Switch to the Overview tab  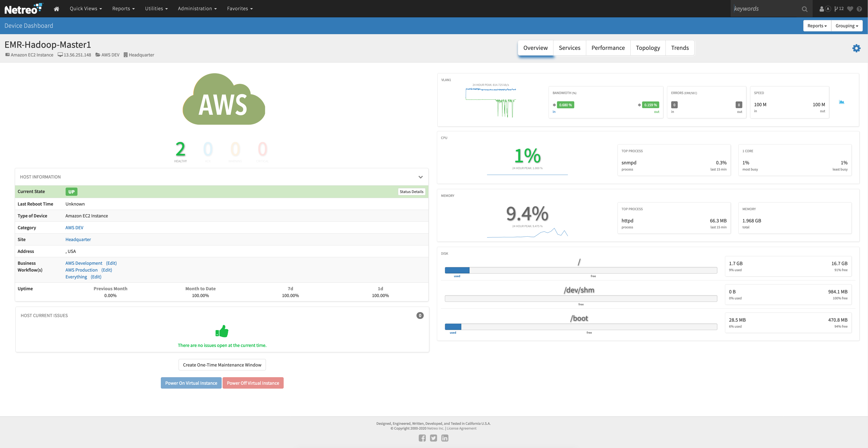[x=535, y=48]
